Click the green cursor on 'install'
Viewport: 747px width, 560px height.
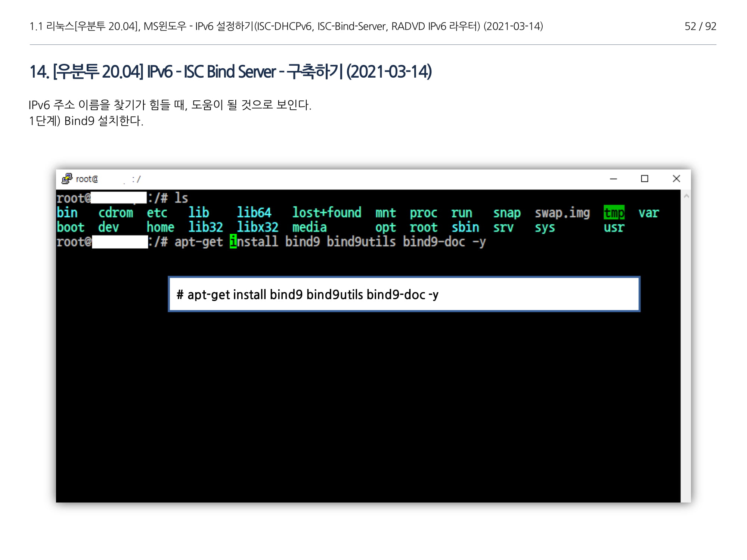click(233, 242)
